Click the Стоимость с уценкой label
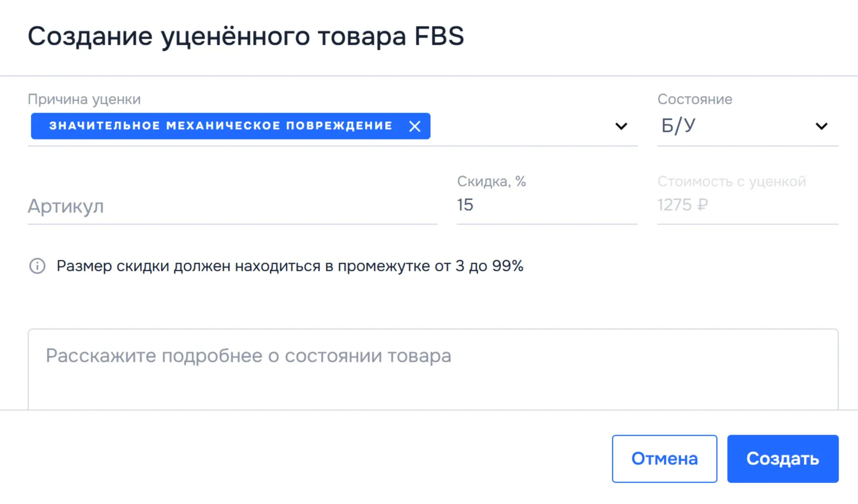 732,181
